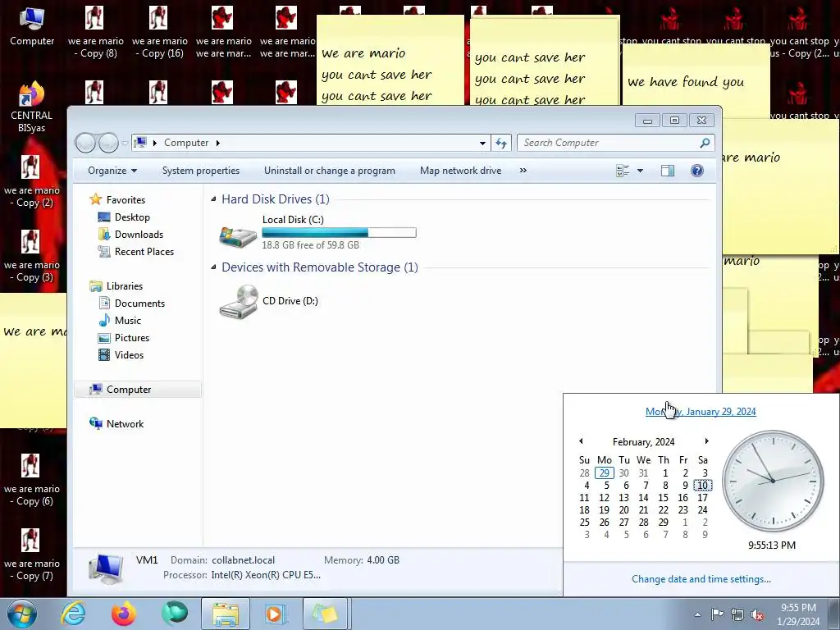
Task: Collapse the Hard Disk Drives group
Action: click(214, 199)
